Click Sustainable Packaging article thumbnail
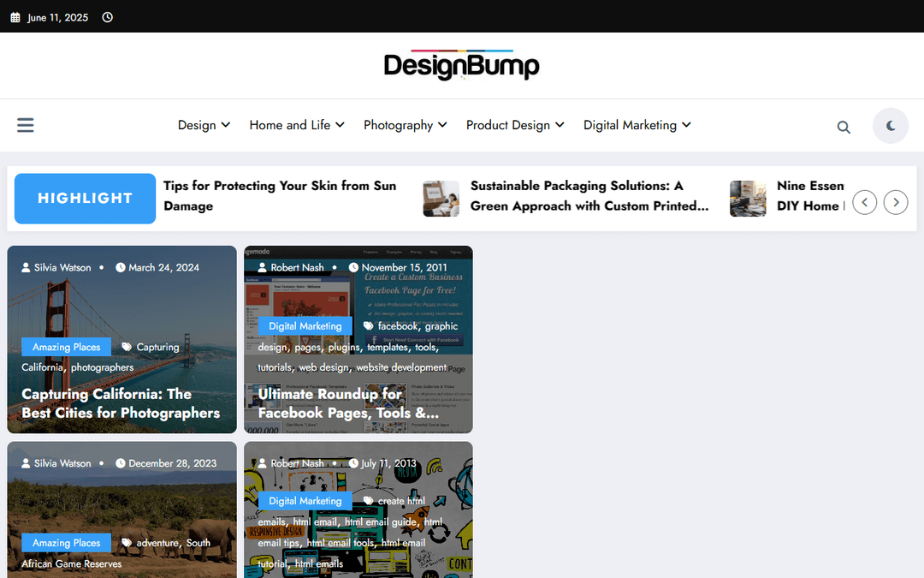924x578 pixels. pos(441,199)
